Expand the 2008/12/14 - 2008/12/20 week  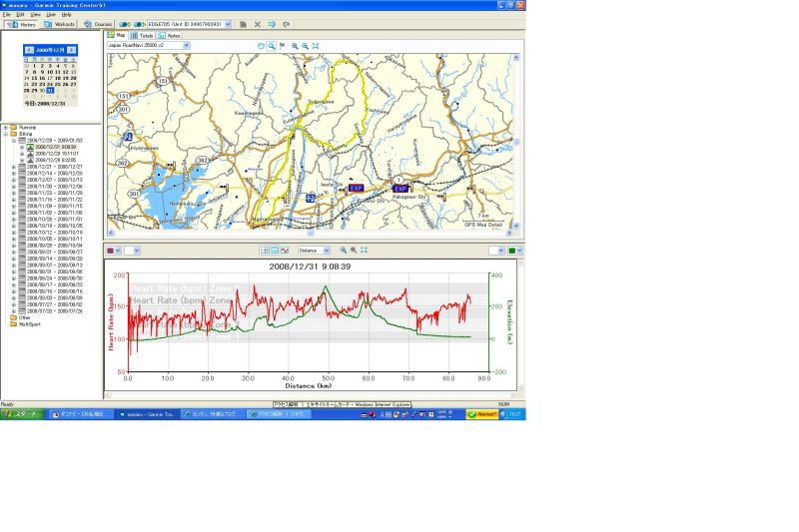click(x=14, y=173)
